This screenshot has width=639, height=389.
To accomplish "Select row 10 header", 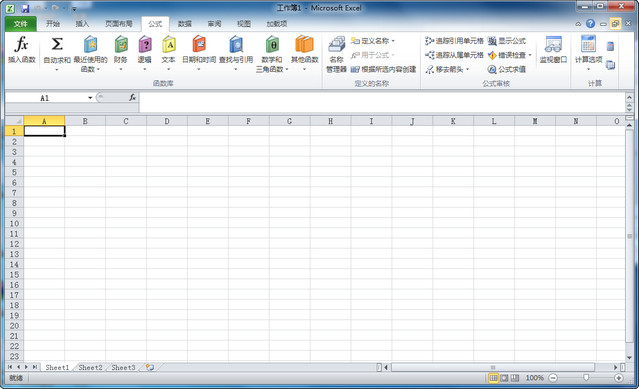I will (14, 224).
